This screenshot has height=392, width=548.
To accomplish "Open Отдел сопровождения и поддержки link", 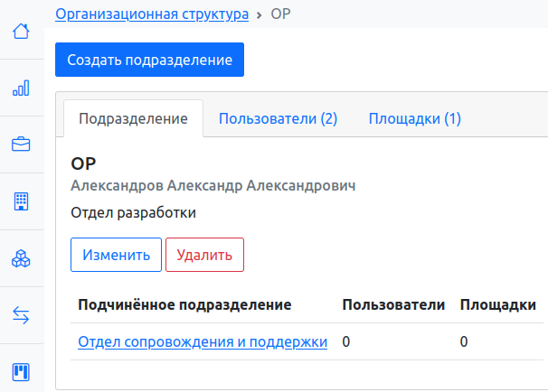I will coord(203,341).
